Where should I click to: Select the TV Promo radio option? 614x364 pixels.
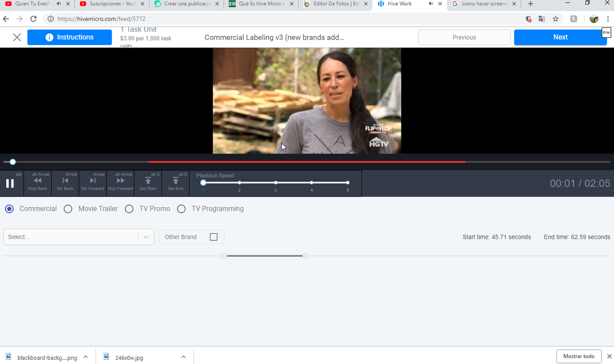[x=129, y=209]
